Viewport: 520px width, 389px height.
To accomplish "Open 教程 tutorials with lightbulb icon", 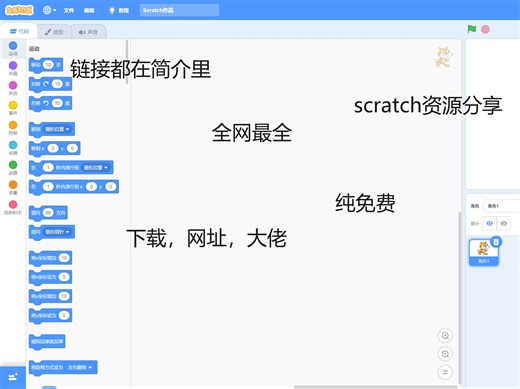I will [119, 10].
